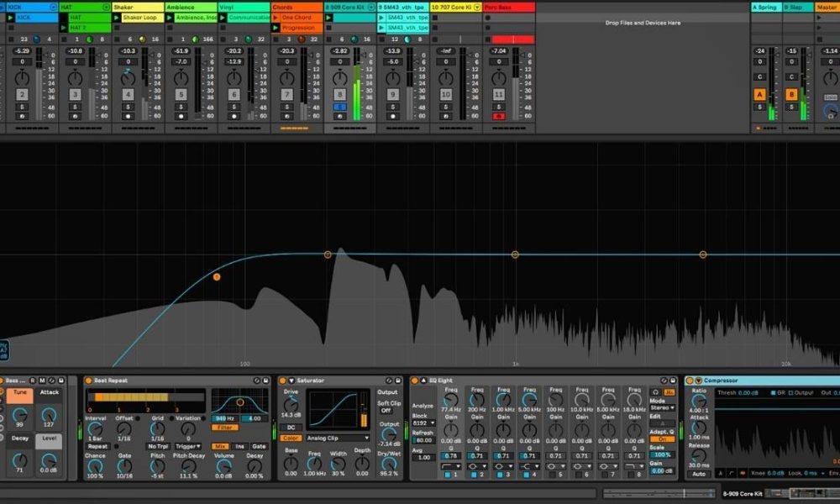Open band 1 filter type dropdown
The image size is (840, 504).
point(450,466)
